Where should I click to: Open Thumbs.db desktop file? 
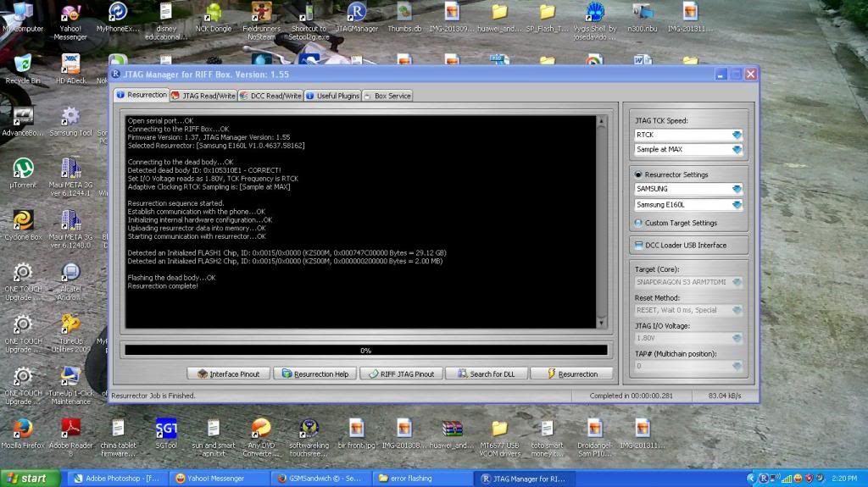pos(404,19)
